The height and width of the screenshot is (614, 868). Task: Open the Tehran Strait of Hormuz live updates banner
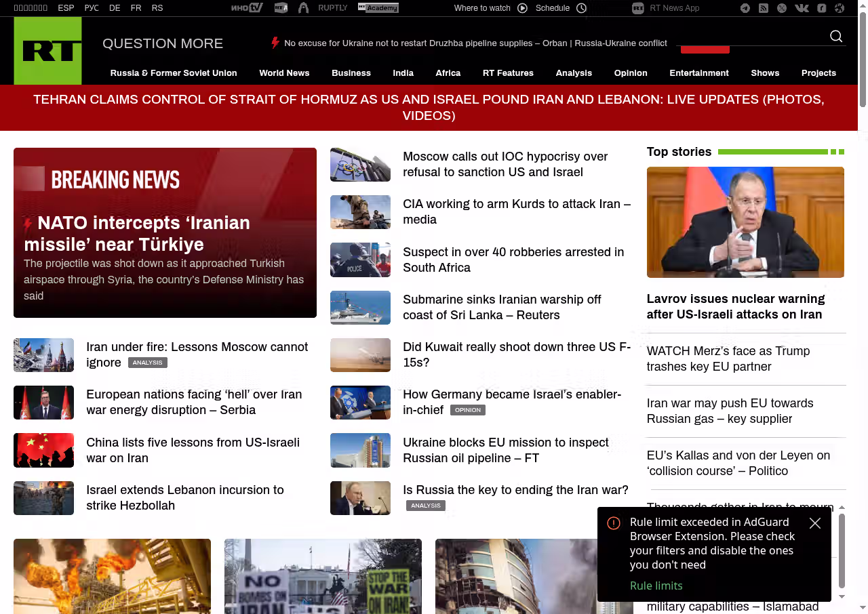coord(429,108)
